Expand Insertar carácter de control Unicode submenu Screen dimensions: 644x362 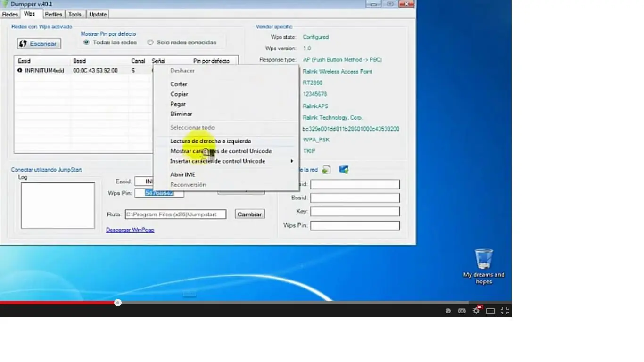(x=226, y=161)
